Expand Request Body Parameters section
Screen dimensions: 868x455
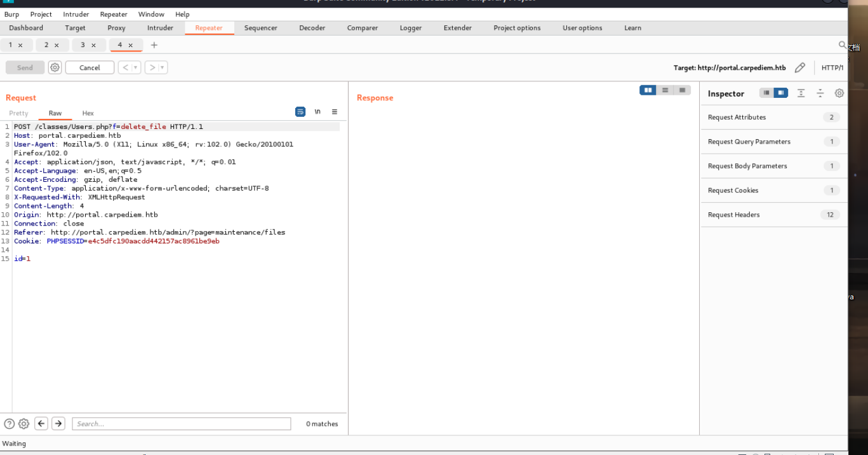point(773,166)
